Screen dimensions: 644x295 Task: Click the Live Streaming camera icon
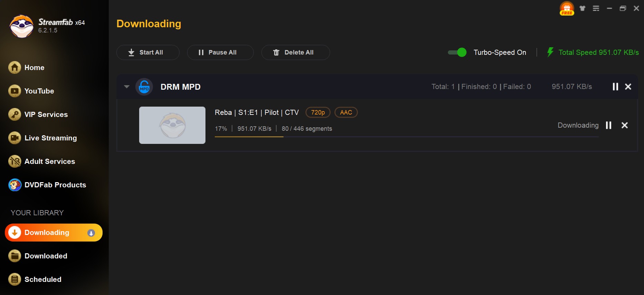click(15, 138)
